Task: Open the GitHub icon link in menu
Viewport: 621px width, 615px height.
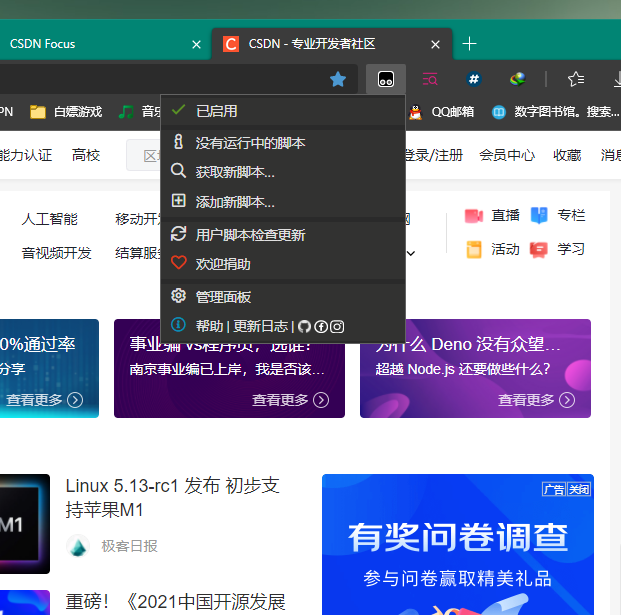Action: 305,326
